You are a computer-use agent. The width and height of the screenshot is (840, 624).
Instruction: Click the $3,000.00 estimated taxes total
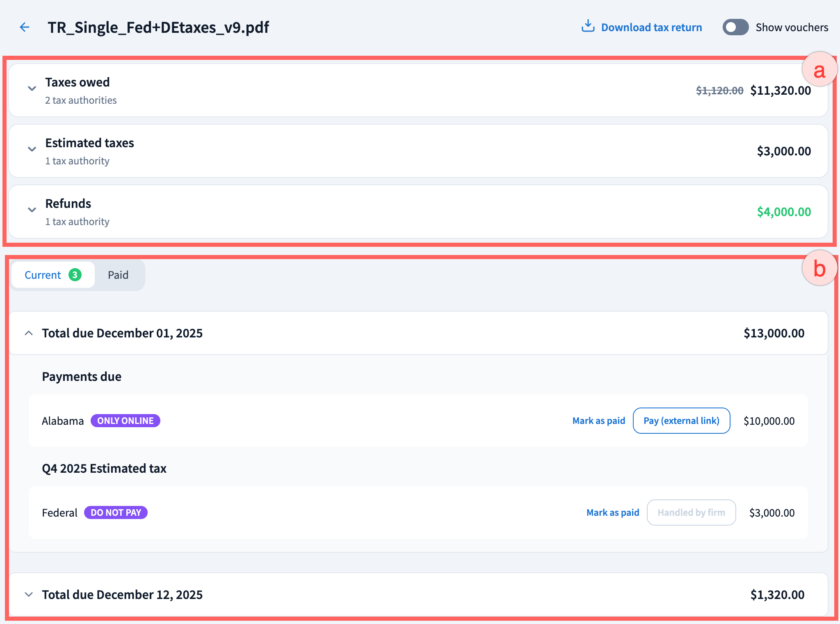pyautogui.click(x=784, y=151)
